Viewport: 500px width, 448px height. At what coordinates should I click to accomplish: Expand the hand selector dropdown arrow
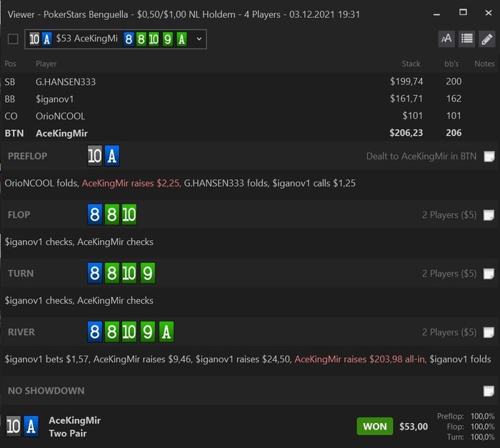click(x=199, y=39)
